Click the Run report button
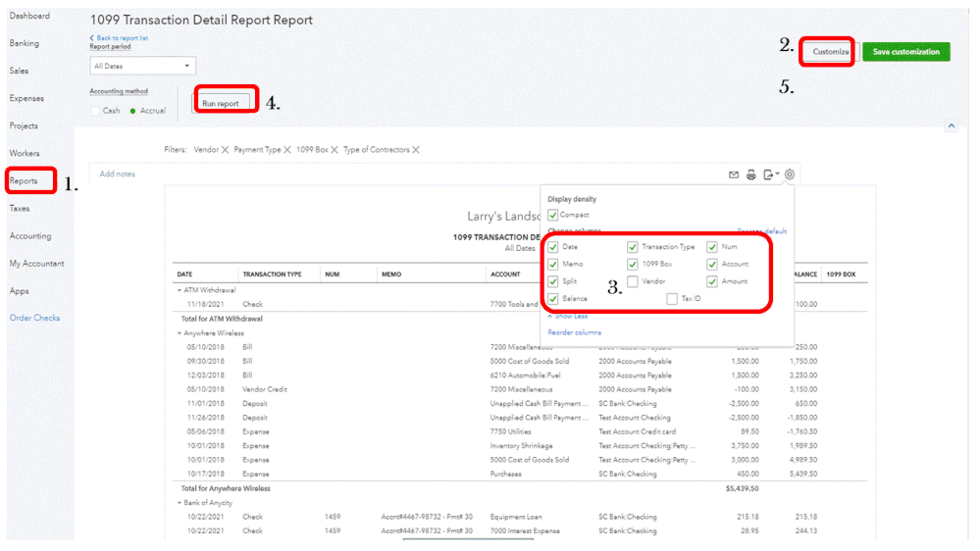Viewport: 980px width, 551px height. pyautogui.click(x=221, y=104)
